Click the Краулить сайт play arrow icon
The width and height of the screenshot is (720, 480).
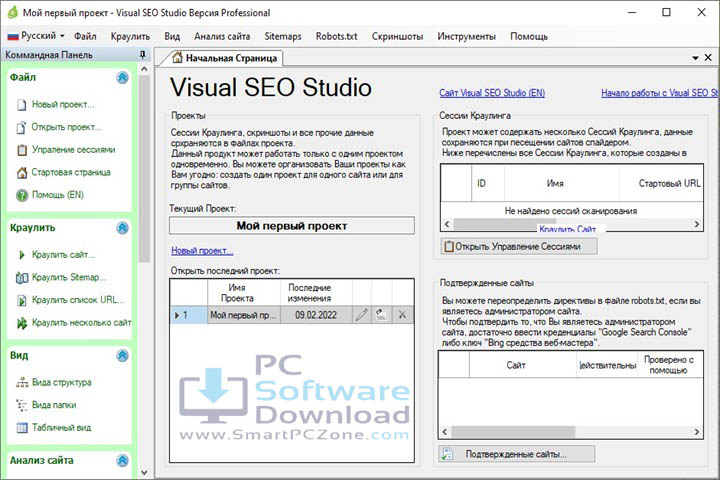click(x=22, y=255)
